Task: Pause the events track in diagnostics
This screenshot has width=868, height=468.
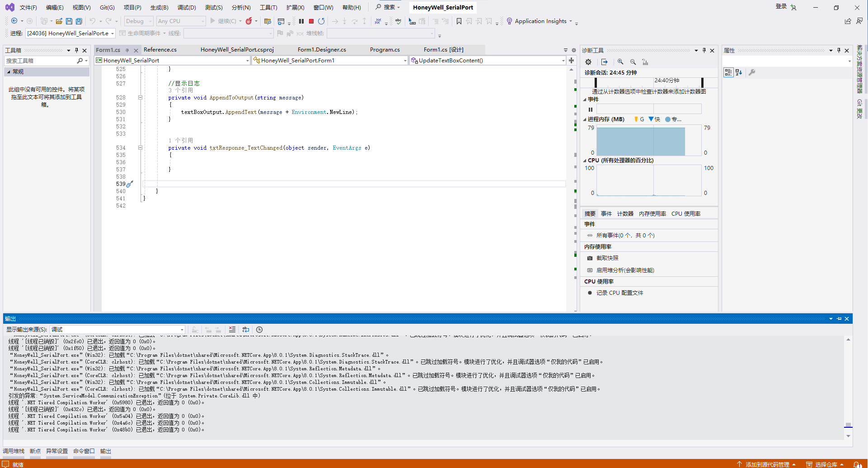Action: (x=591, y=109)
